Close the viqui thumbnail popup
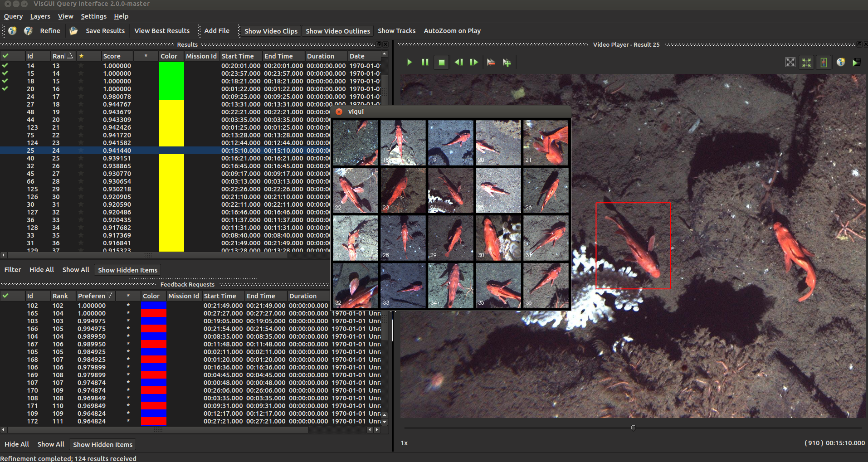The height and width of the screenshot is (462, 868). 339,112
